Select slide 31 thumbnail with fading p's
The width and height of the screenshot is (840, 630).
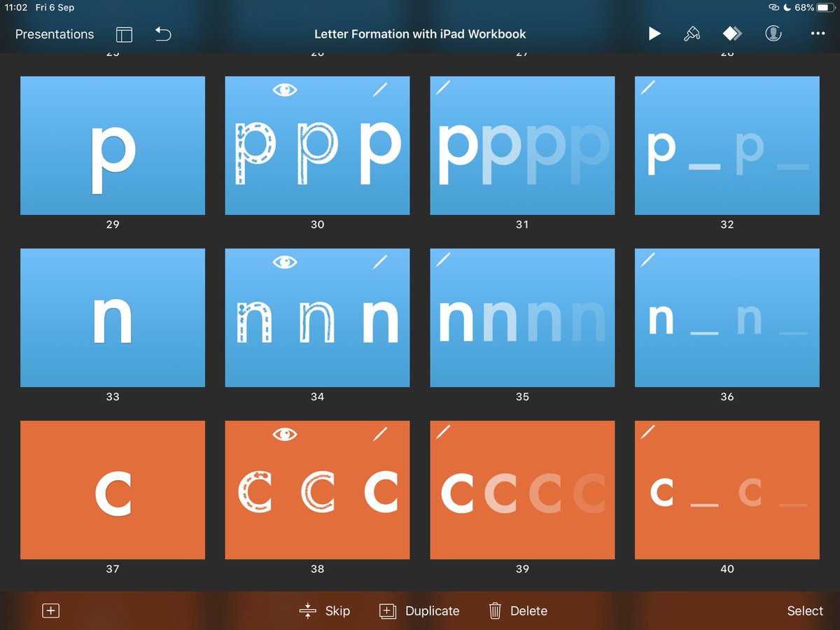click(x=522, y=146)
